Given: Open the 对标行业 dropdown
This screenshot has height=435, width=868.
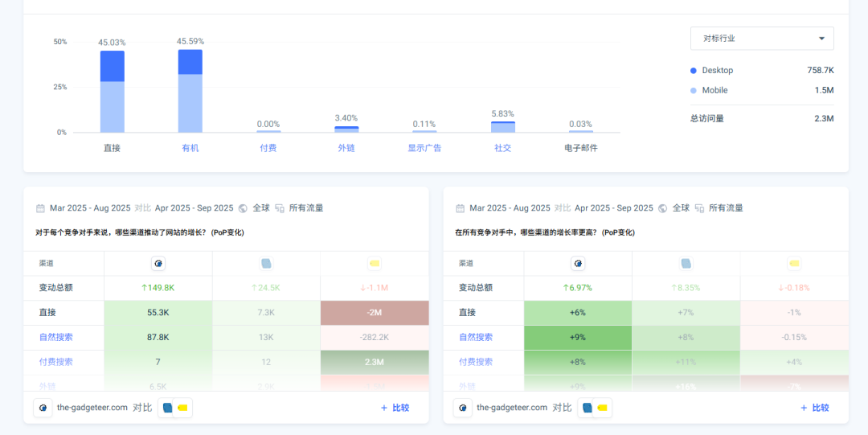Looking at the screenshot, I should coord(762,39).
